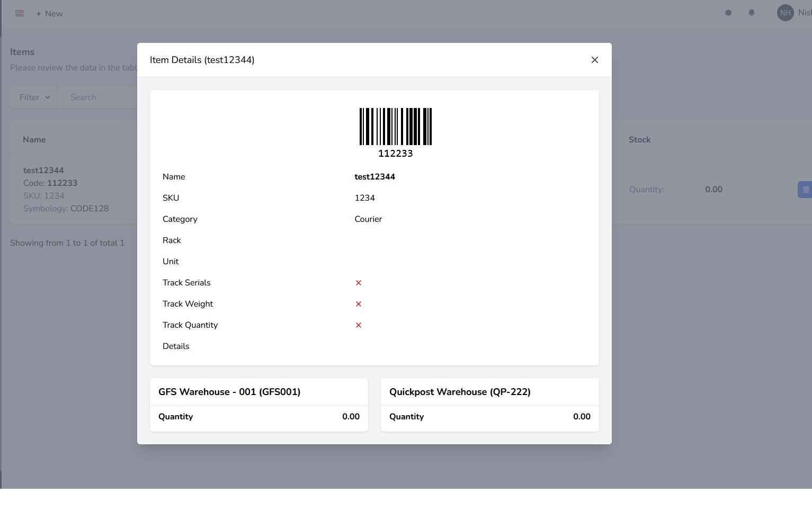Screen dimensions: 812x511
Task: Click the NH user avatar
Action: click(785, 13)
